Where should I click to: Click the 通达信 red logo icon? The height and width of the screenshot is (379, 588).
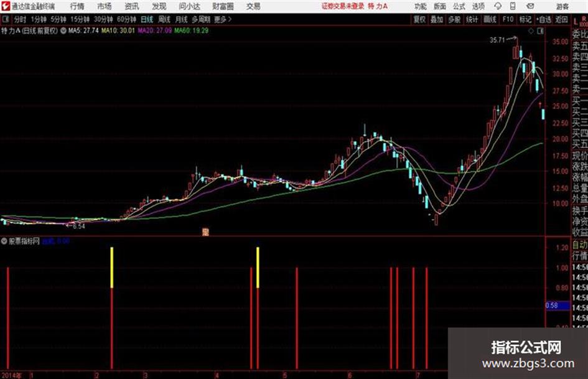click(x=6, y=6)
